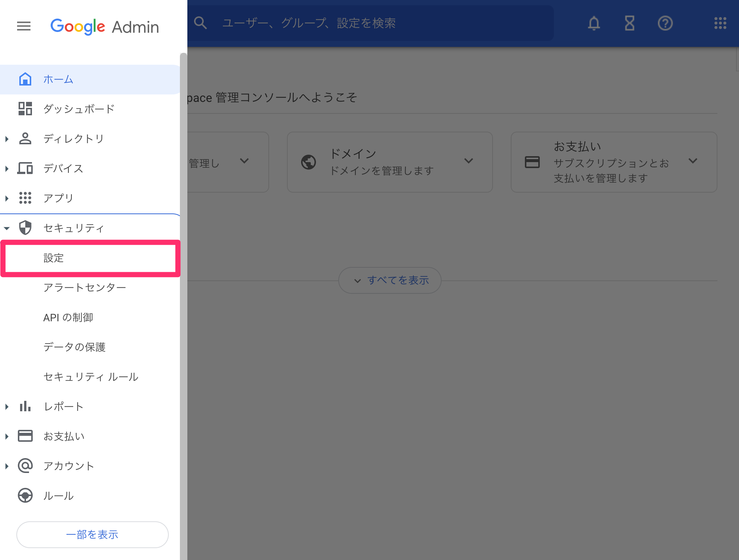The height and width of the screenshot is (560, 739).
Task: Click the ダッシュボード dashboard icon
Action: [25, 109]
